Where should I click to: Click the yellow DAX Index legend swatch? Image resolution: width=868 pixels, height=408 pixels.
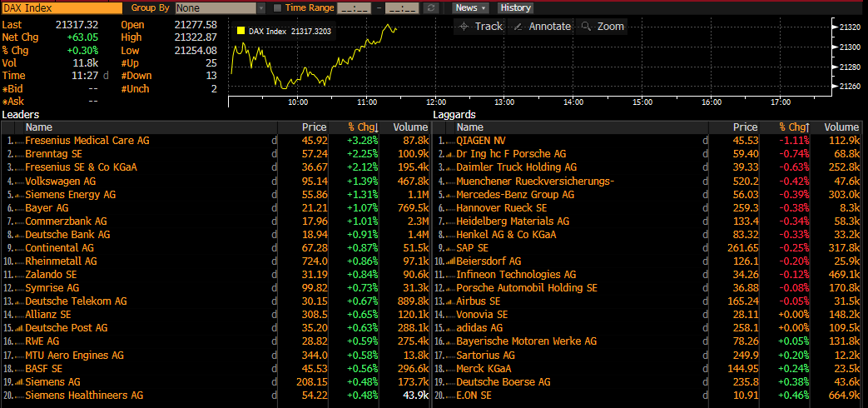241,32
